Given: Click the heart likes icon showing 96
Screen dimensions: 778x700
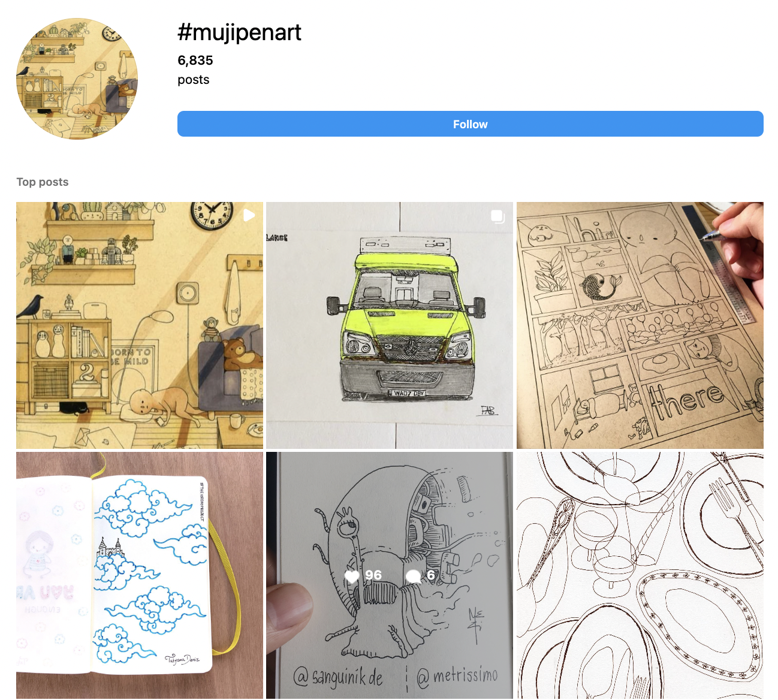Looking at the screenshot, I should pyautogui.click(x=352, y=576).
